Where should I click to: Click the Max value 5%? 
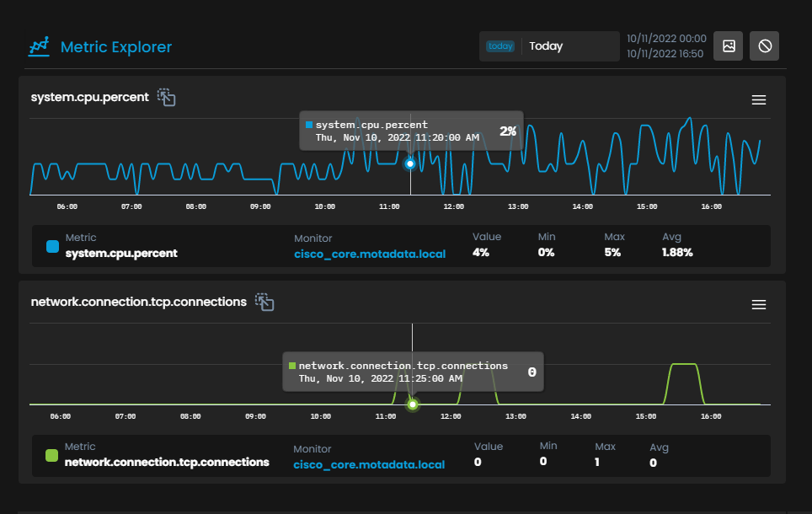point(612,252)
